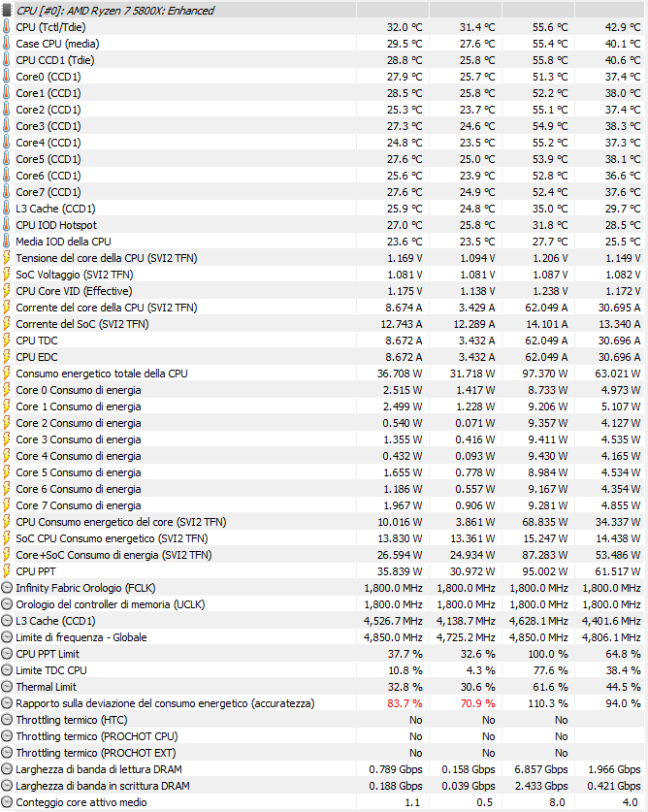This screenshot has width=648, height=812.
Task: Click thermometer icon beside Case CPU (media)
Action: 6,44
